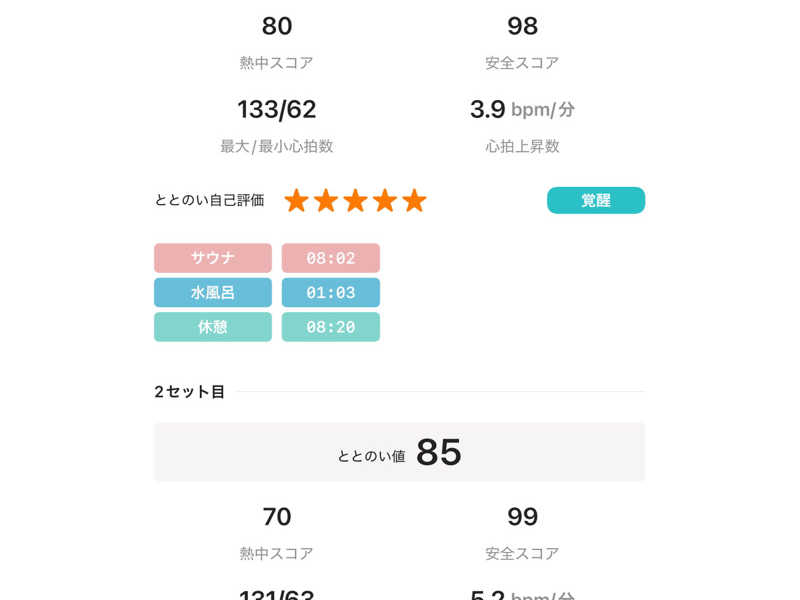Click the fourth orange rating star
This screenshot has height=600, width=800.
coord(385,201)
